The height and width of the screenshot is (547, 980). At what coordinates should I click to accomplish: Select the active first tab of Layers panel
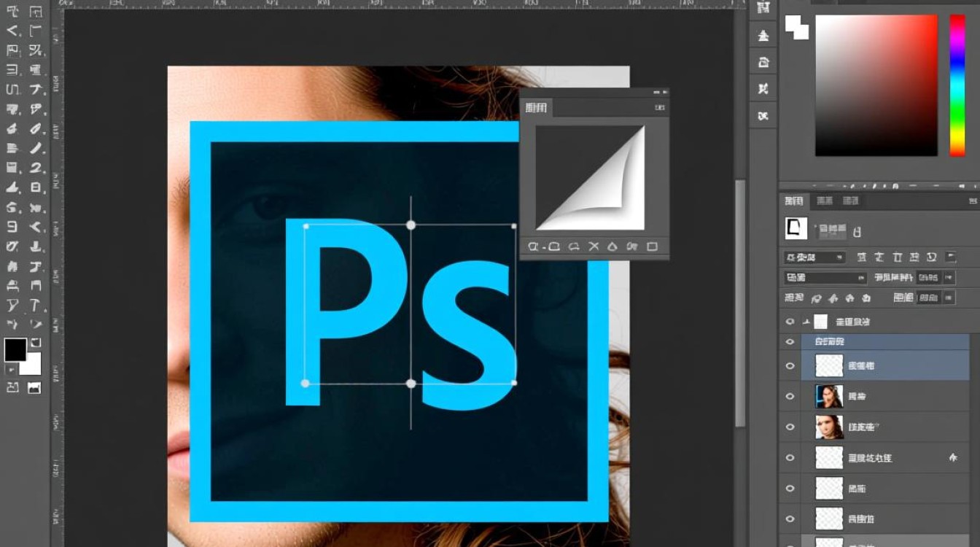point(793,201)
